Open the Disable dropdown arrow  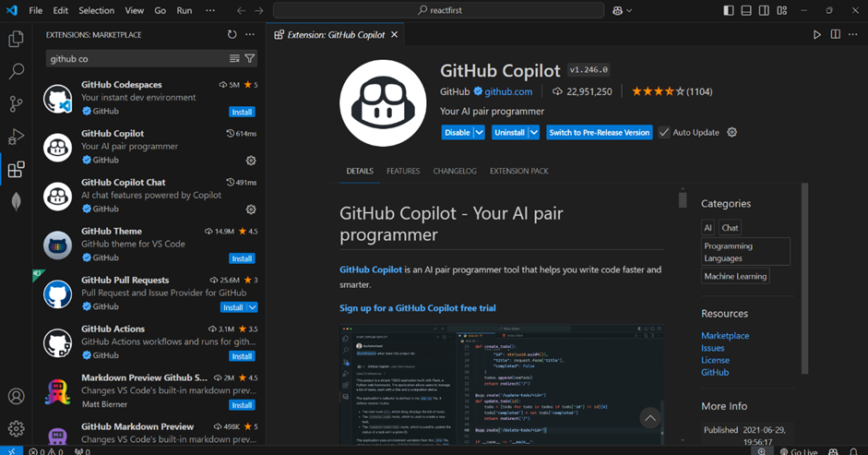(x=480, y=133)
